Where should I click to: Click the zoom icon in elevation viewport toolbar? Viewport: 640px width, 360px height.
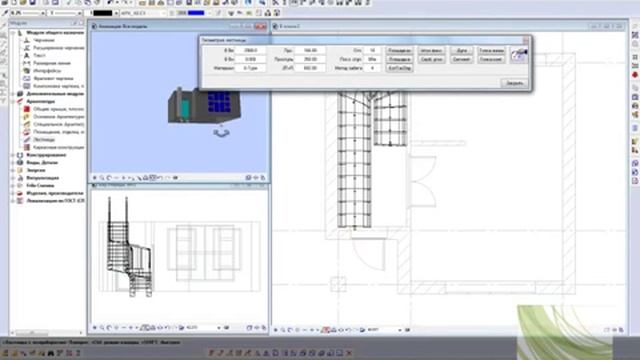click(x=102, y=327)
